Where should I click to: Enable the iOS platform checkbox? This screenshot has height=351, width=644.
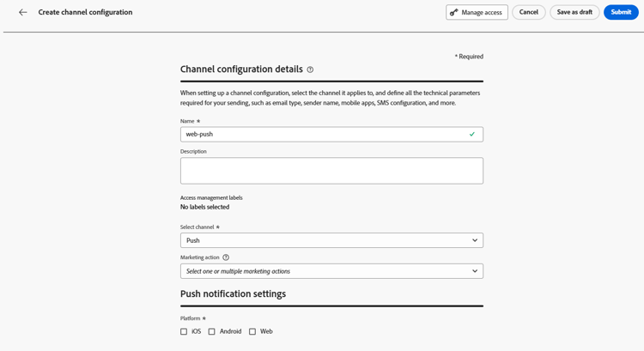coord(184,331)
